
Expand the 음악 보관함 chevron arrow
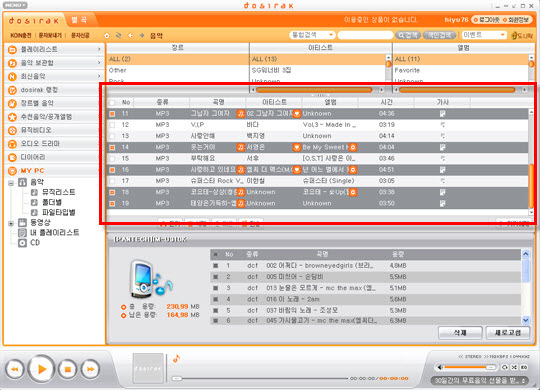tap(99, 63)
